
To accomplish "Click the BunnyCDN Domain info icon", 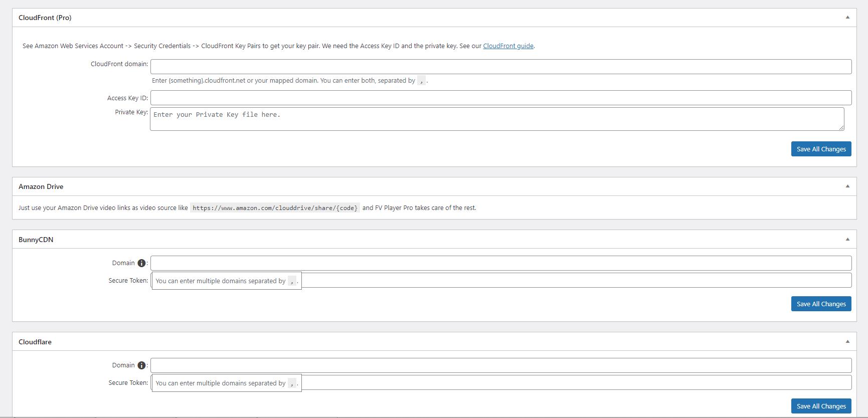I will (141, 263).
